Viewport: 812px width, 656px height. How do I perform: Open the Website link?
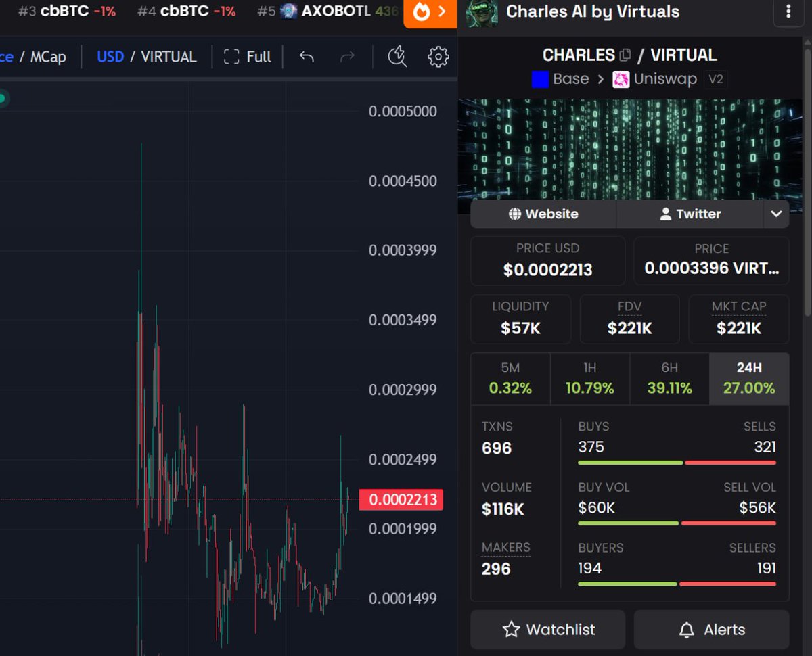tap(543, 214)
